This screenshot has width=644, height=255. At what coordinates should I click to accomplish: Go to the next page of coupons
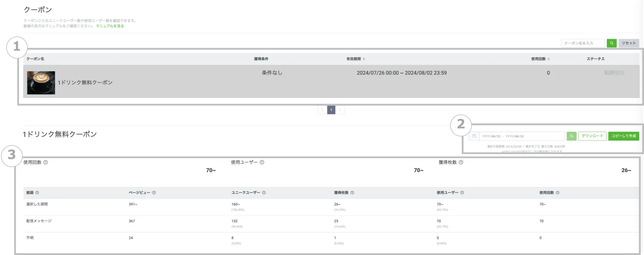(340, 110)
